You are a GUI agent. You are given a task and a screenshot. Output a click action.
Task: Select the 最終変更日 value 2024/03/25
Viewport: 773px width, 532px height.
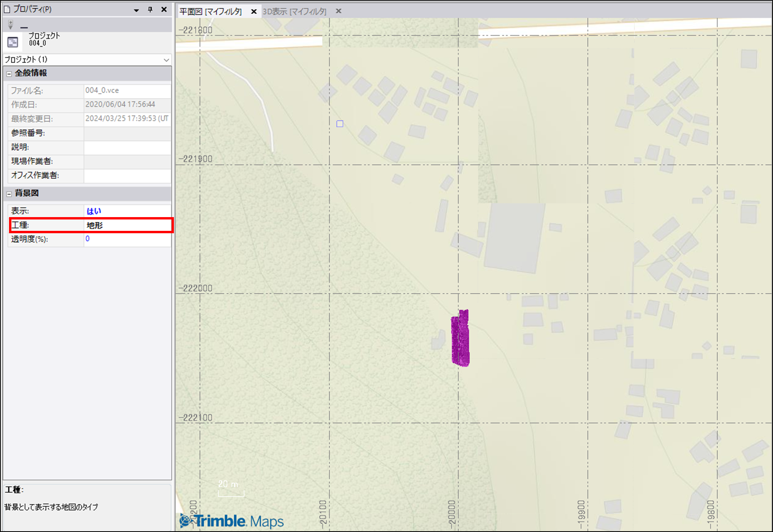click(x=127, y=119)
